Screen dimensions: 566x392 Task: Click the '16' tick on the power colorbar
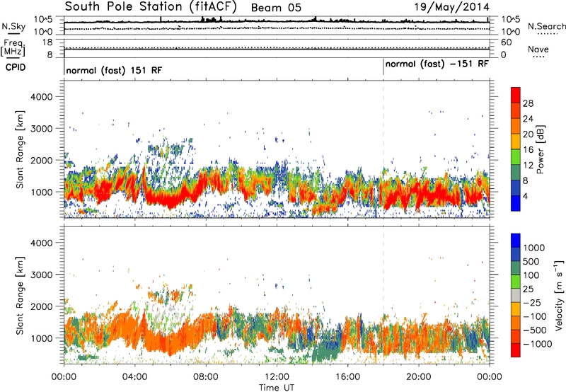point(528,150)
